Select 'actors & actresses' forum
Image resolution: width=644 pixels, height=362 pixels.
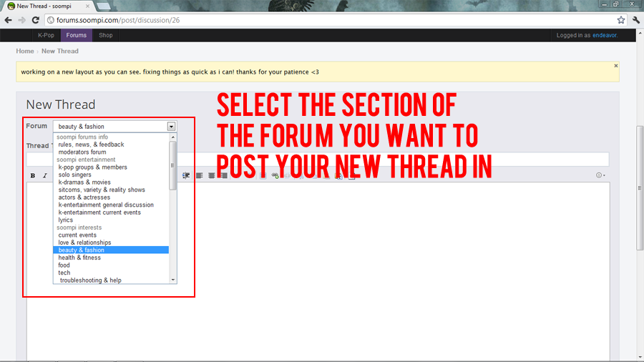[84, 197]
